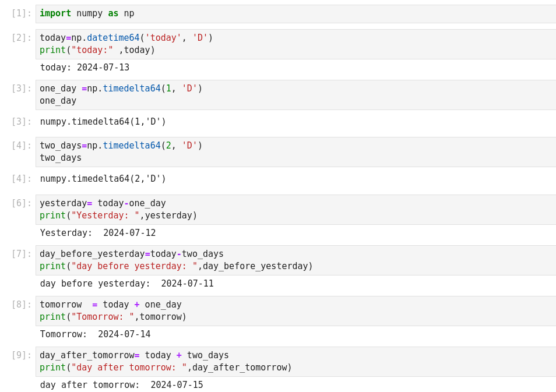Click the "Yesterday: 2024-07-12" output
This screenshot has height=392, width=556.
98,233
